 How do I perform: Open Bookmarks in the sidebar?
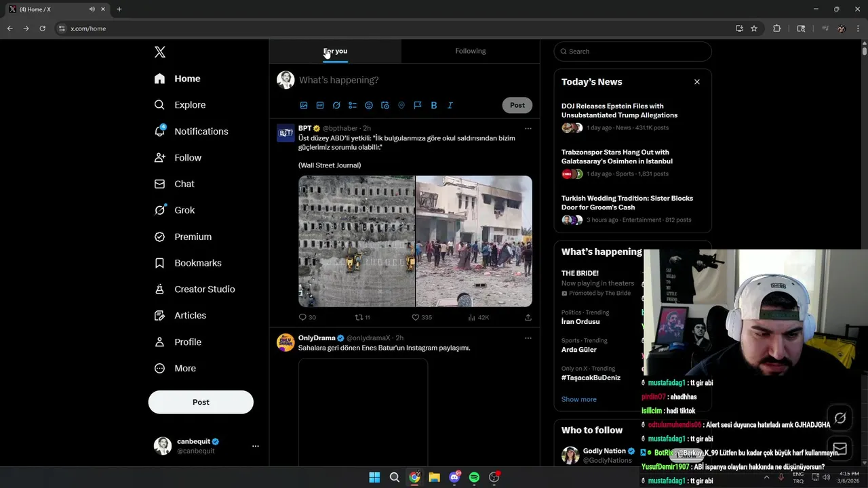(x=188, y=263)
